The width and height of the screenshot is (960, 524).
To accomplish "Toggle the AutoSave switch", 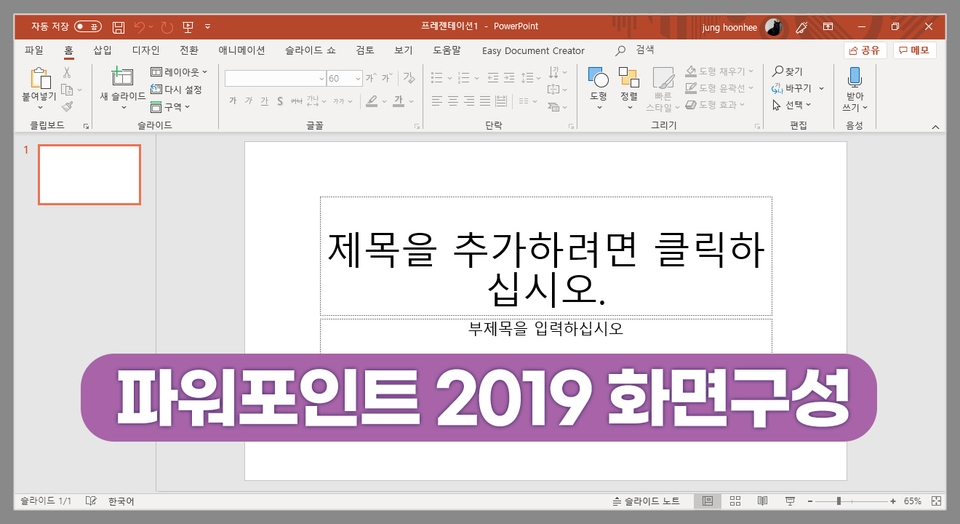I will click(x=88, y=26).
